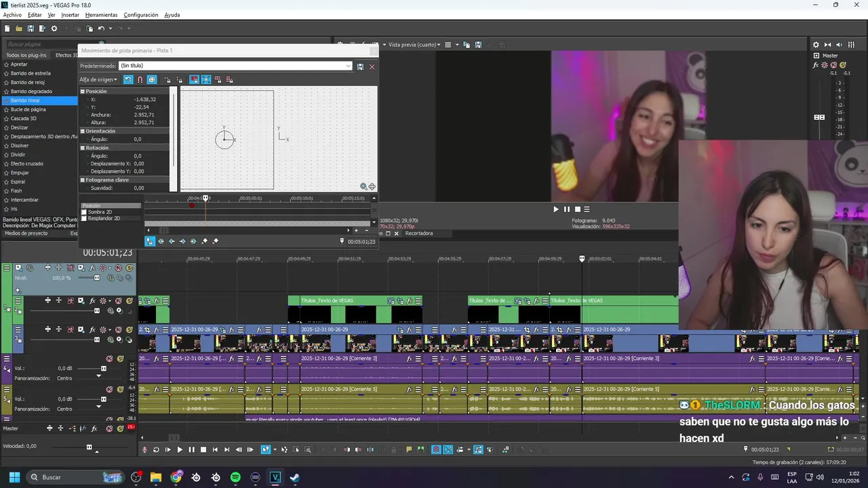Open Master bus FX in mixer panel

tap(816, 65)
